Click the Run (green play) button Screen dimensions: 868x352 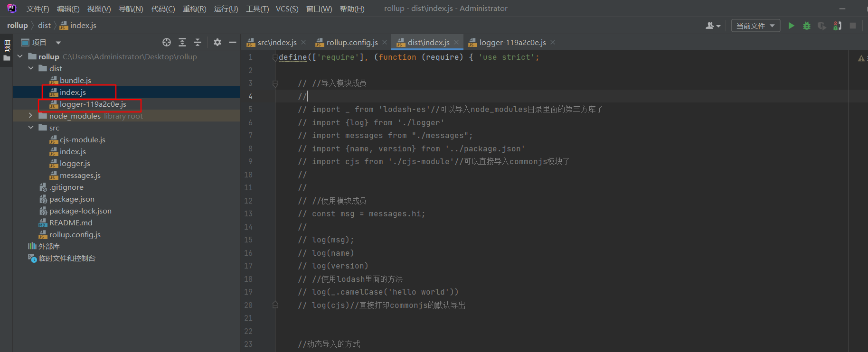click(x=791, y=26)
